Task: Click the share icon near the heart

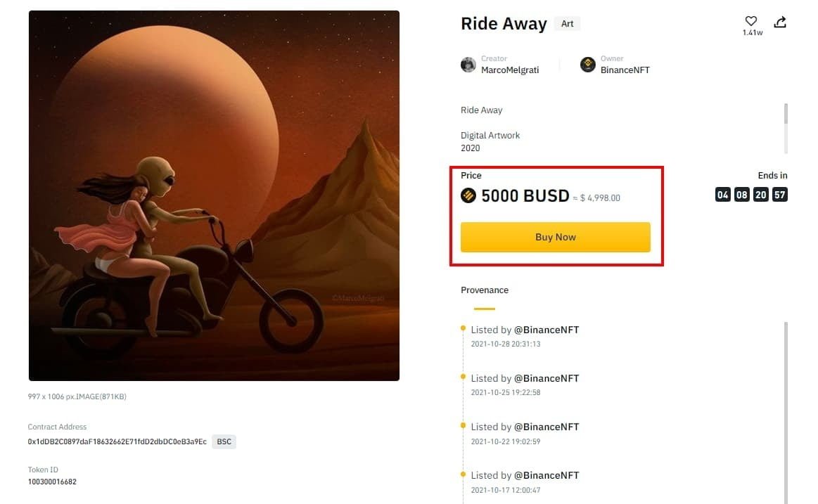Action: 779,21
